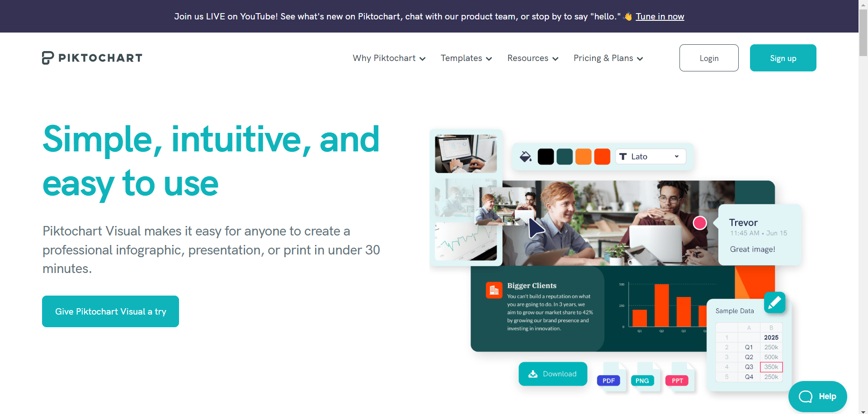The width and height of the screenshot is (868, 414).
Task: Open the Why Piktochart menu
Action: click(389, 58)
